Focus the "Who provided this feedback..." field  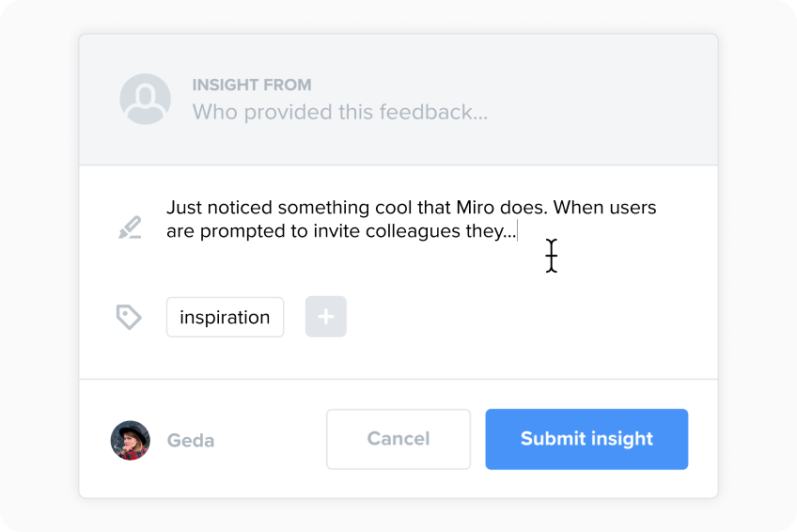pos(340,112)
